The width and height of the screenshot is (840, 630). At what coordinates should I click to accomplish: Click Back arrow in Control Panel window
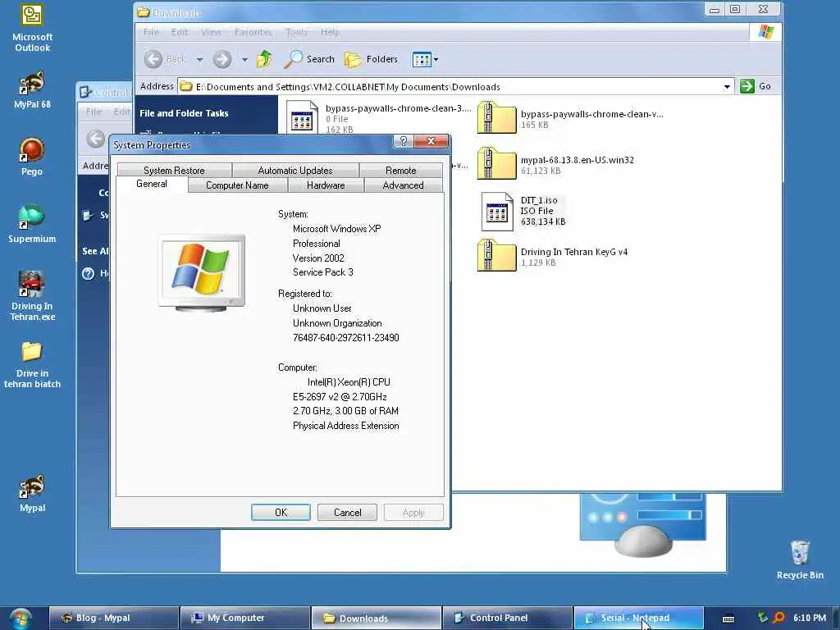point(96,139)
